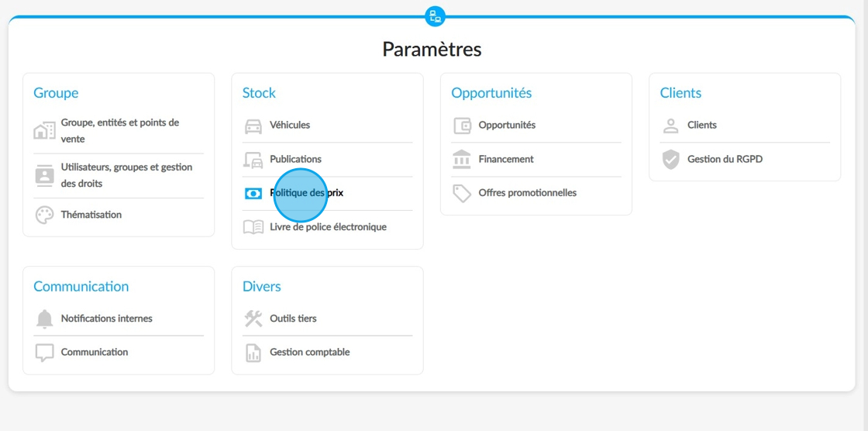
Task: Click the palette icon beside Thématisation
Action: [45, 215]
